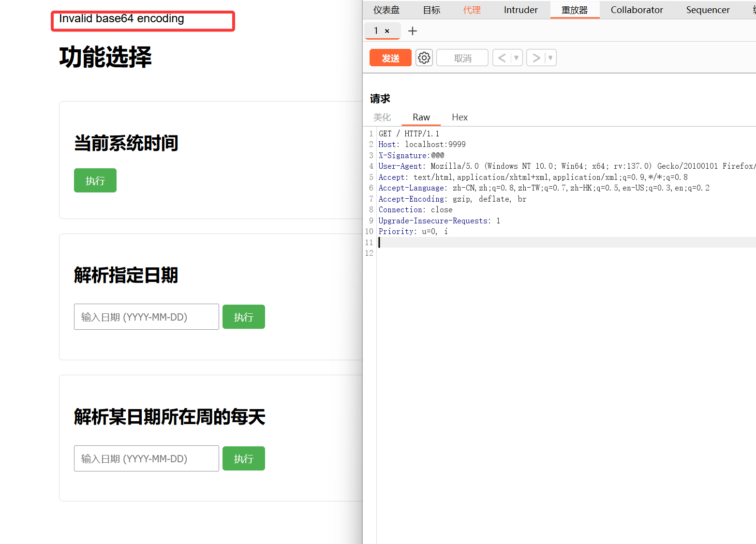Image resolution: width=756 pixels, height=544 pixels.
Task: Expand the forward history dropdown
Action: [550, 58]
